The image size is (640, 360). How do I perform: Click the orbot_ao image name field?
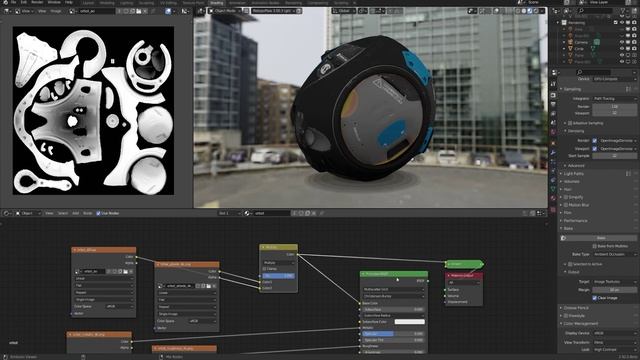tap(97, 11)
